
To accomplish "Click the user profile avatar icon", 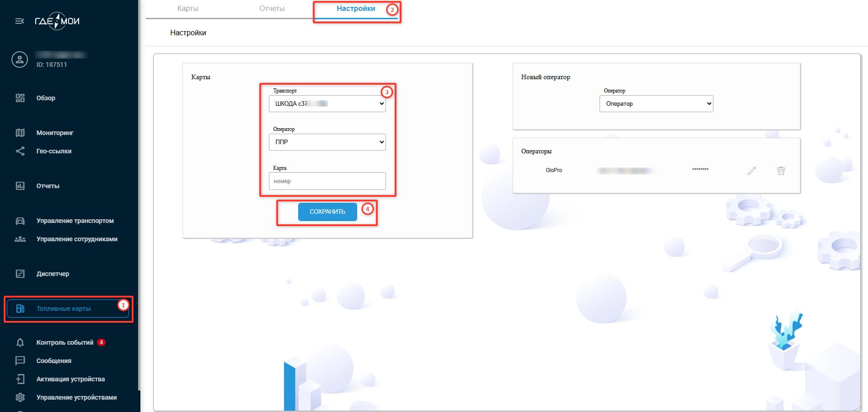I will (20, 60).
